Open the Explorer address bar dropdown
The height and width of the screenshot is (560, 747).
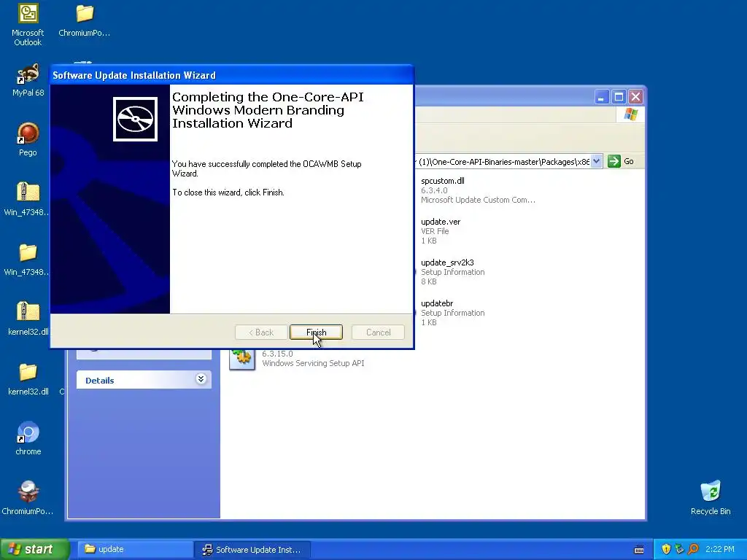(x=597, y=161)
